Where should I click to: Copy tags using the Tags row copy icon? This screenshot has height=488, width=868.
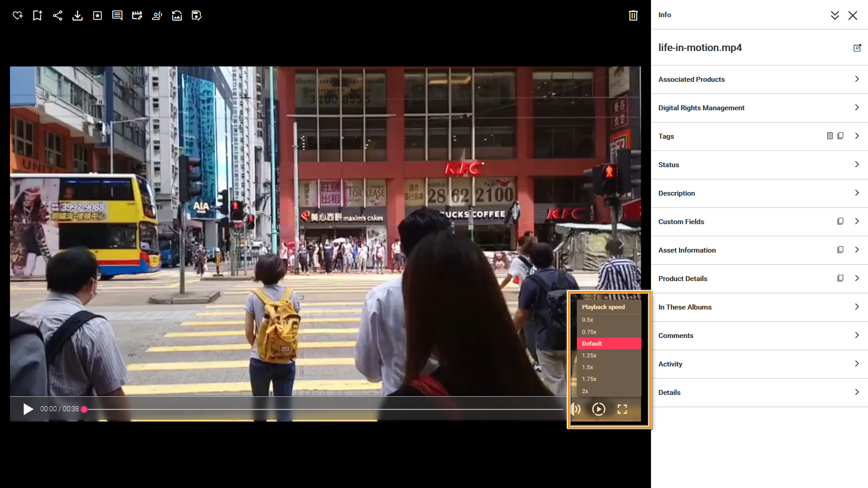coord(840,136)
